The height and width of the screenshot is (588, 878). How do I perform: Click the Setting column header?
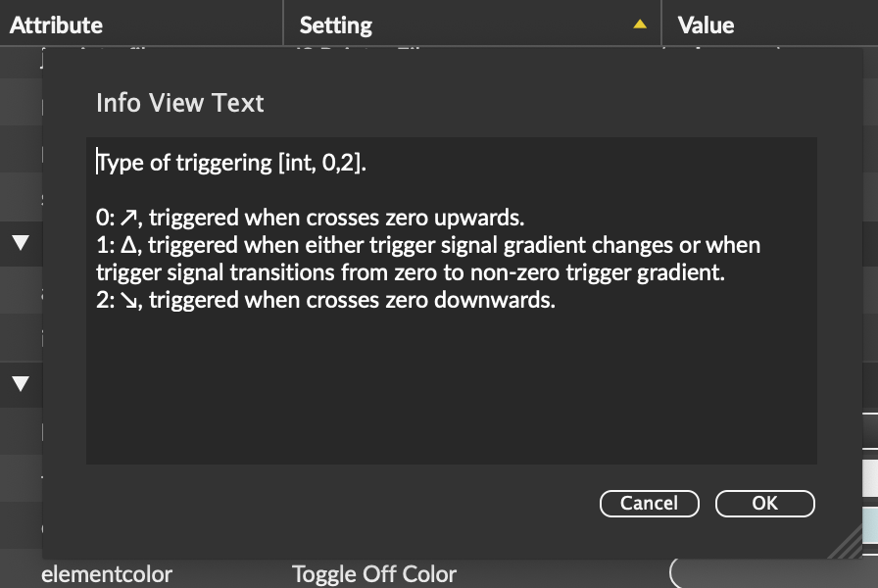tap(336, 24)
